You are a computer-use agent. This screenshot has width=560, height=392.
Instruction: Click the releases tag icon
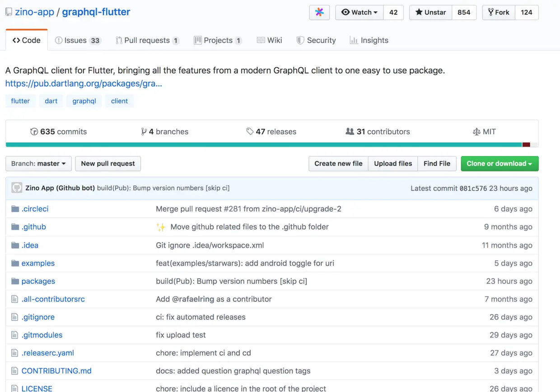(x=250, y=132)
